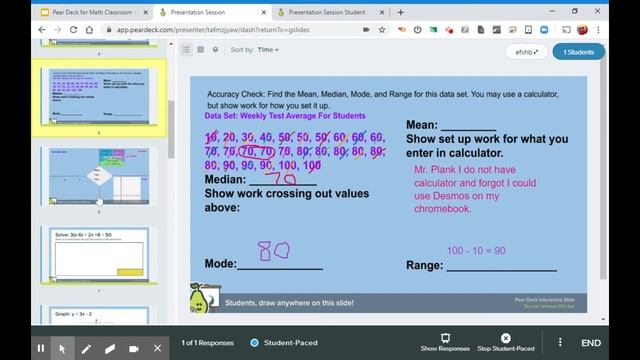
Task: Click the Pear Deck pear mascot icon
Action: 199,299
